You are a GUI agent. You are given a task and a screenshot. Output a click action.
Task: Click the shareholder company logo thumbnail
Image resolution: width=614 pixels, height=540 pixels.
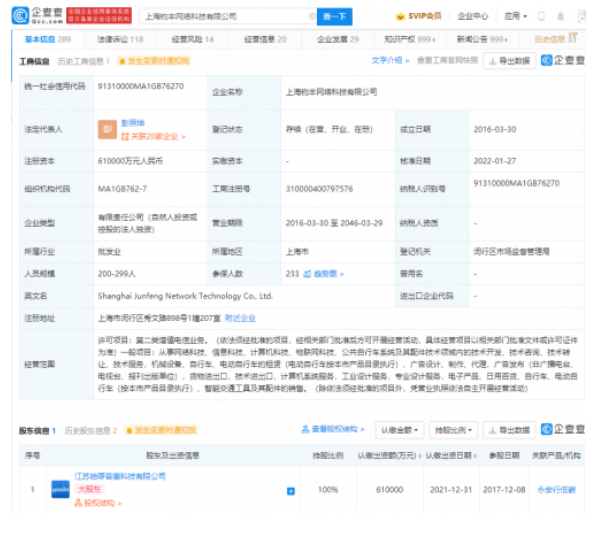(60, 489)
